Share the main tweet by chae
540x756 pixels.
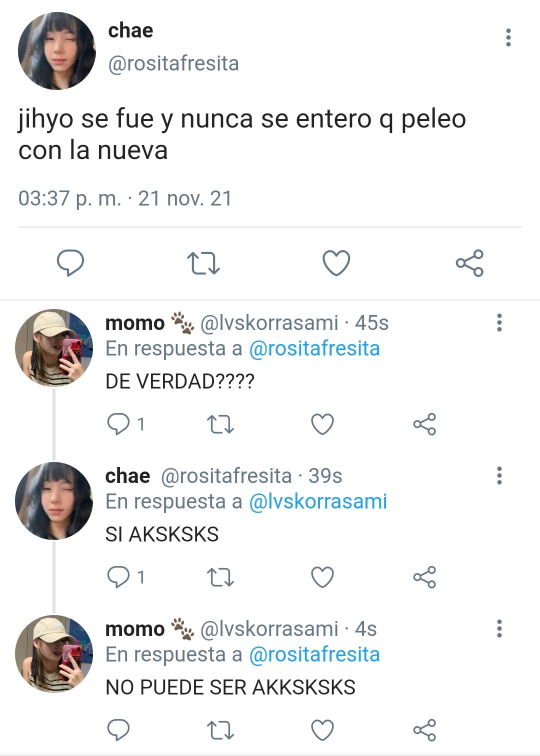469,263
